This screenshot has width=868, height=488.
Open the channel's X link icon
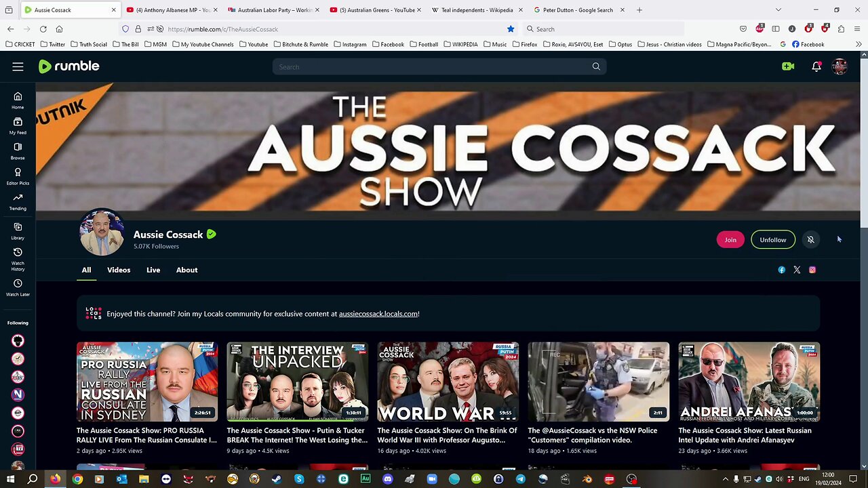click(797, 270)
